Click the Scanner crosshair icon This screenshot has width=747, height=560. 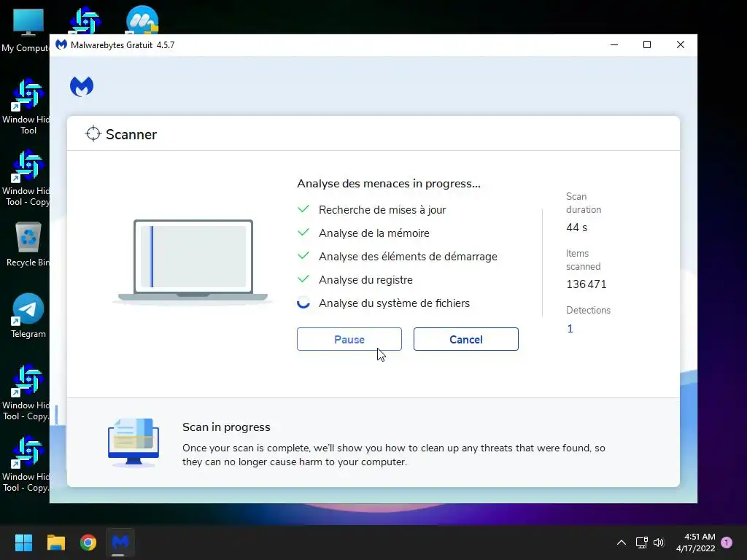pos(93,134)
